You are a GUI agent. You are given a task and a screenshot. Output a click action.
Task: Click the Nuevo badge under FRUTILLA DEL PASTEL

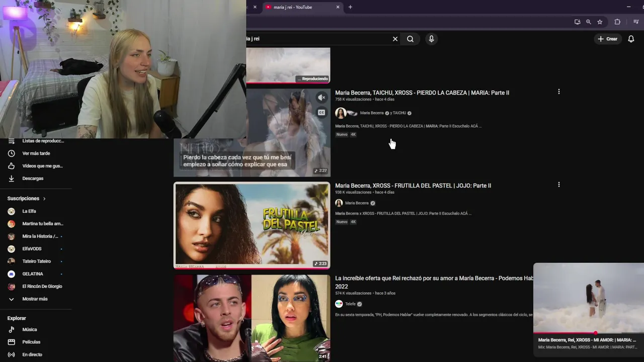point(342,222)
